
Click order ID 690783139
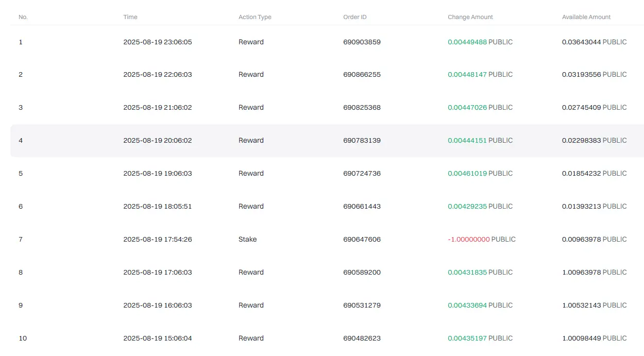click(x=362, y=140)
